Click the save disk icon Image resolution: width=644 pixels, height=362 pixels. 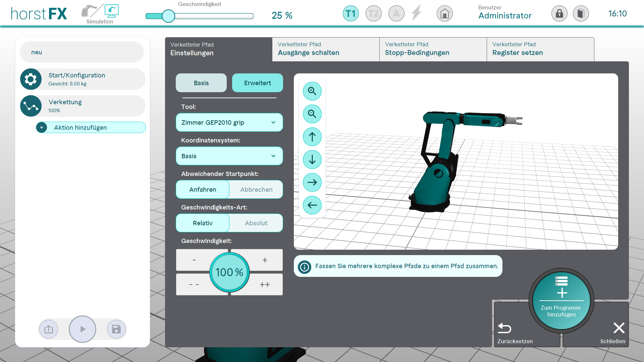(x=116, y=329)
